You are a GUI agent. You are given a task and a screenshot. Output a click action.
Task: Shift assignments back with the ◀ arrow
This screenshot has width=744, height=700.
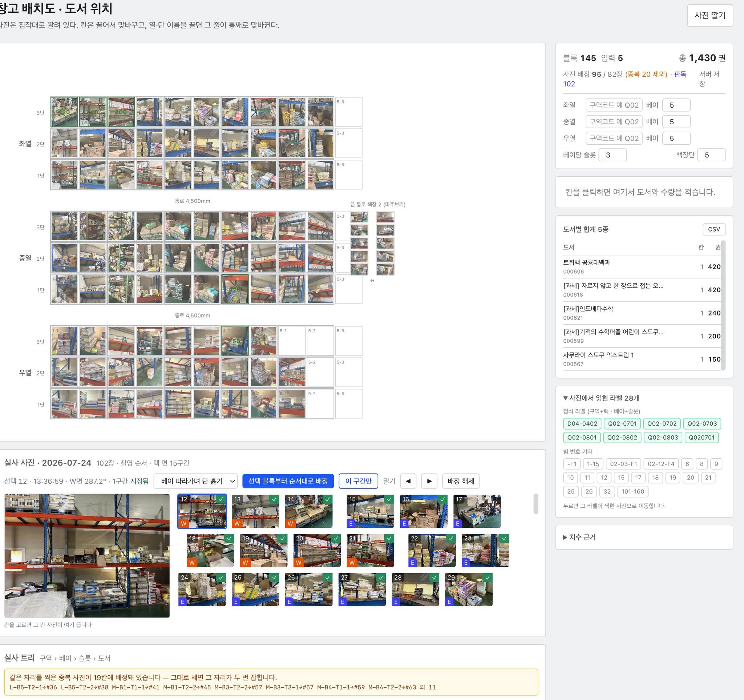tap(408, 481)
